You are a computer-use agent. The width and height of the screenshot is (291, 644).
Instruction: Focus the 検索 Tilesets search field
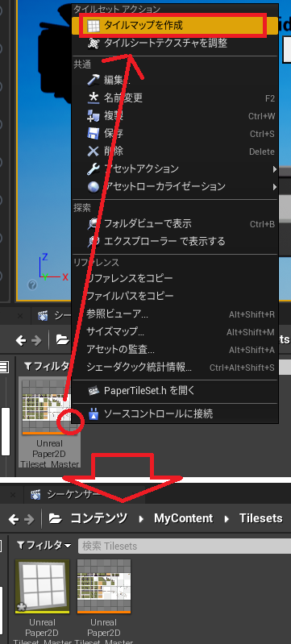tap(185, 546)
